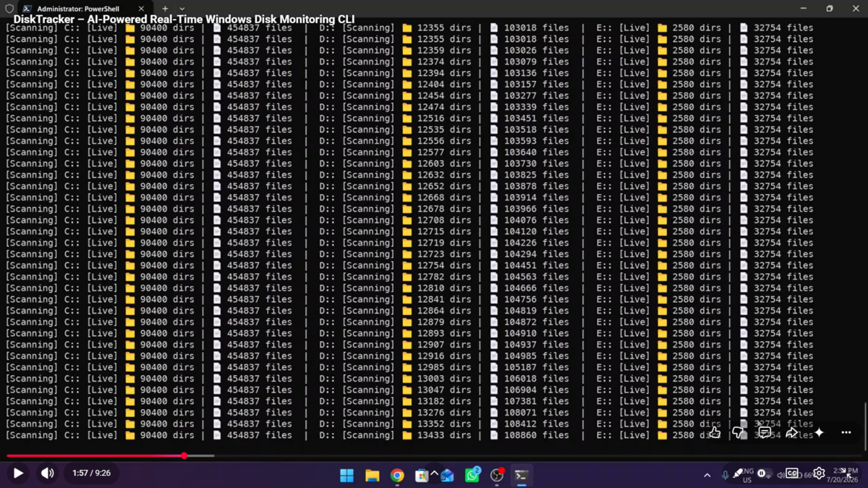Share the video
The width and height of the screenshot is (868, 488).
(792, 432)
